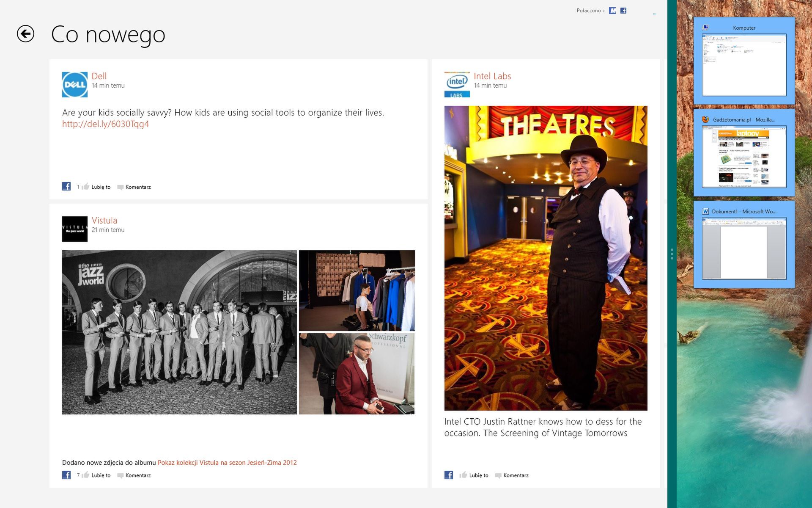
Task: Click the comment bubble icon on Dell post
Action: (x=120, y=187)
